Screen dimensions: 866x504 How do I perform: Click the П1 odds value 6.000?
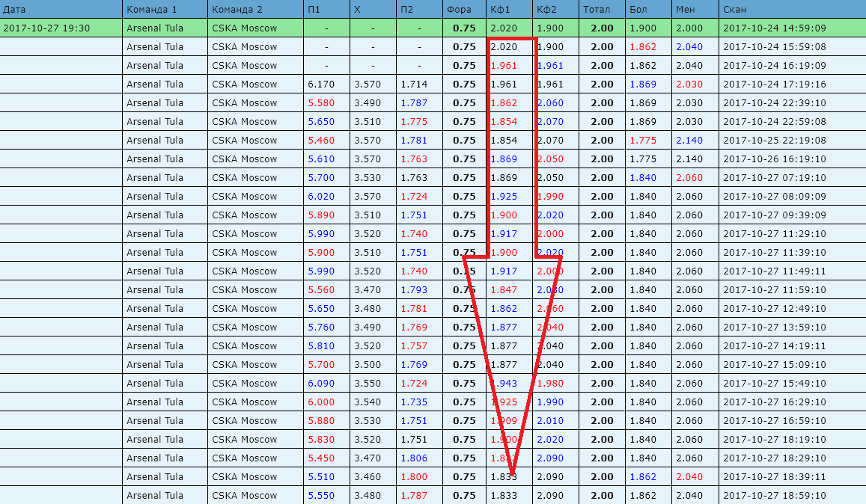[x=320, y=402]
